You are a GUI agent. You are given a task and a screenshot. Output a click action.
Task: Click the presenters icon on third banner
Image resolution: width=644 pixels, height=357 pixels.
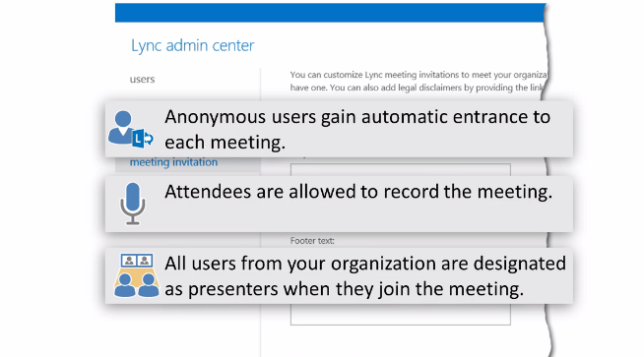[136, 275]
